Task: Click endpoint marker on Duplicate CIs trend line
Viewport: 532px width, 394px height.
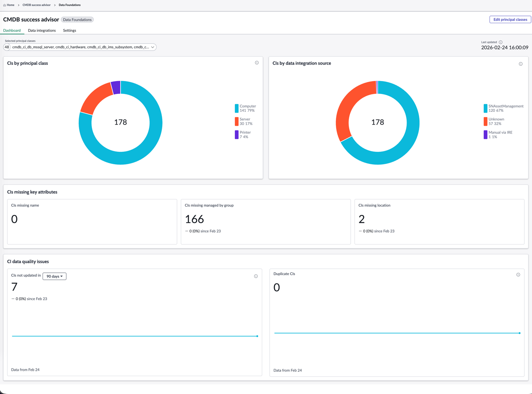Action: tap(519, 333)
